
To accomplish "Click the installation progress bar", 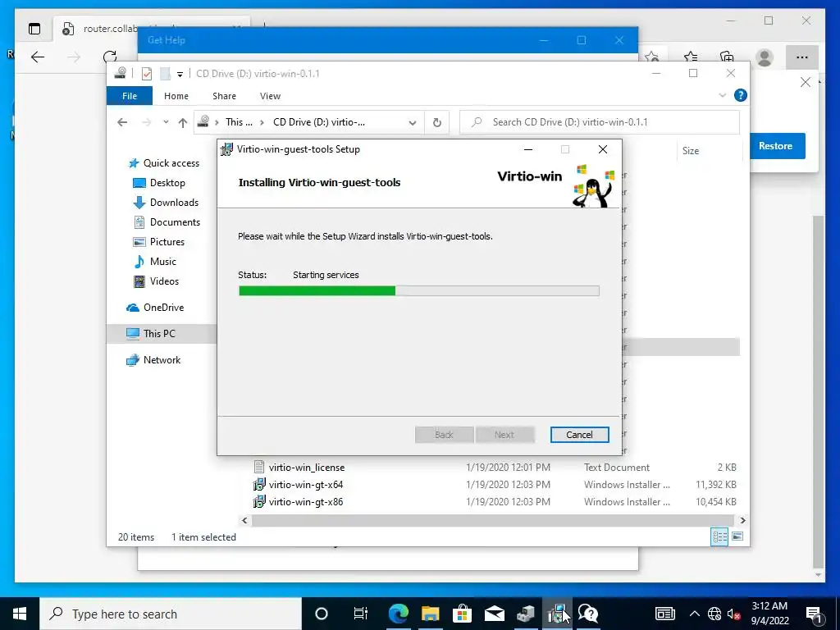I will (x=419, y=291).
